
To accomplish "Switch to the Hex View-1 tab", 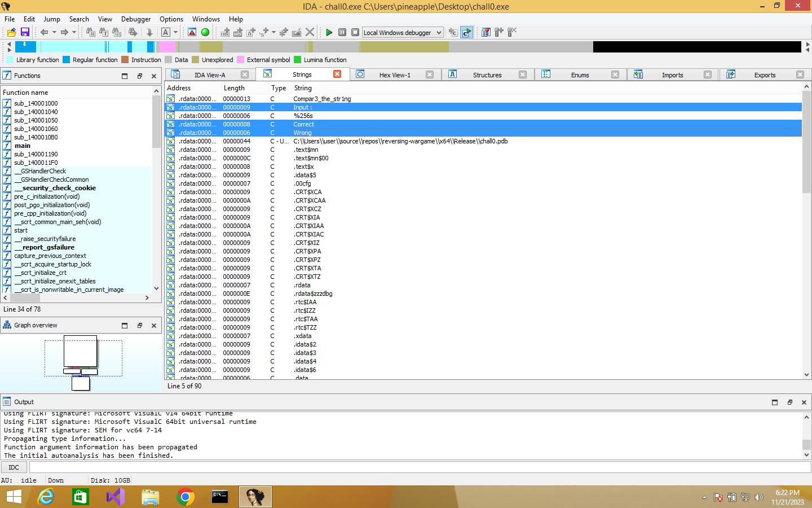I will (x=395, y=75).
